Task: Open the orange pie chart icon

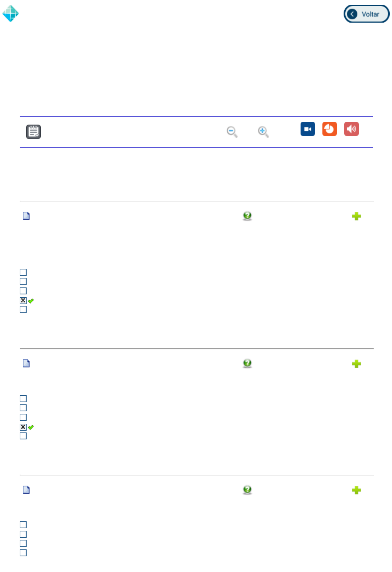Action: [329, 129]
